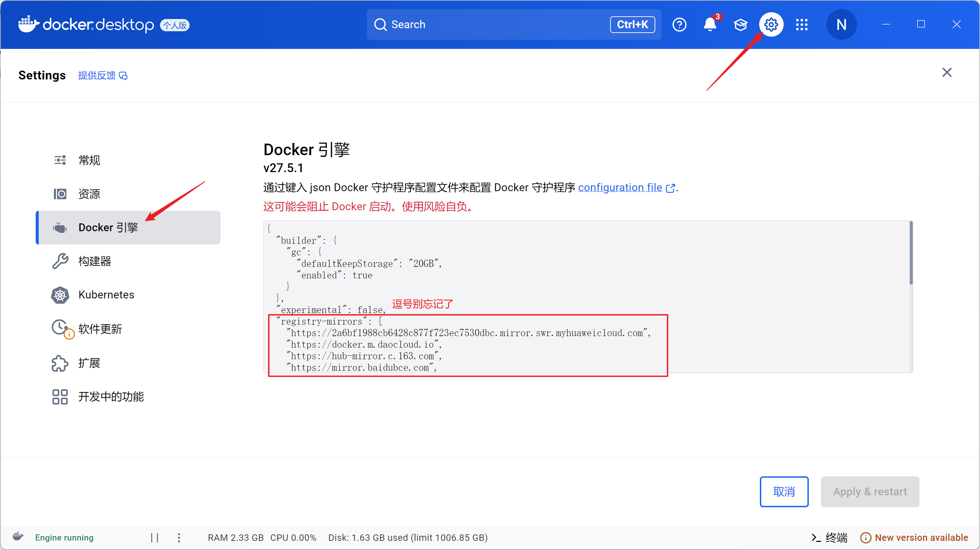Select the 常规 settings section
This screenshot has height=550, width=980.
90,160
